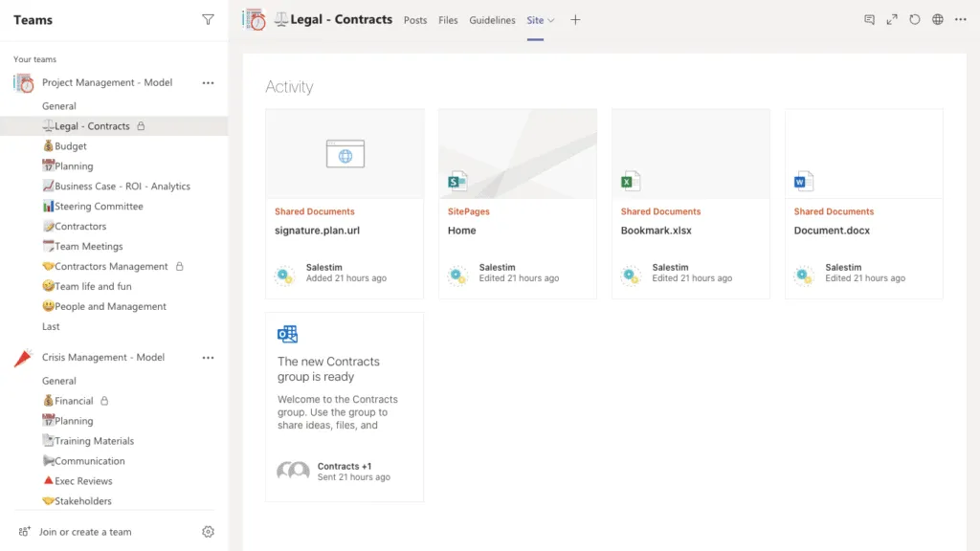
Task: Open Bookmark.xlsx file link
Action: (657, 231)
